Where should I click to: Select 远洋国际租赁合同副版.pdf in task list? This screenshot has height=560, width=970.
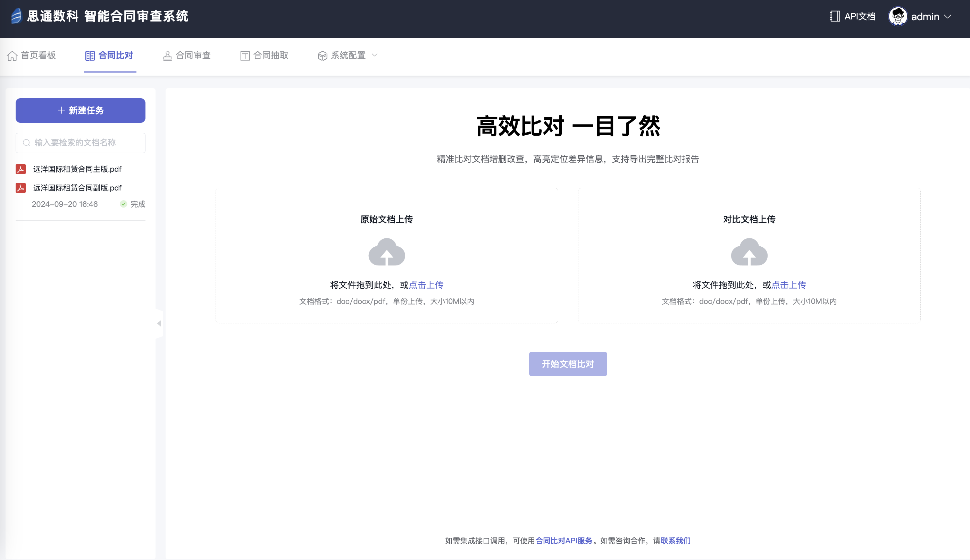tap(77, 188)
